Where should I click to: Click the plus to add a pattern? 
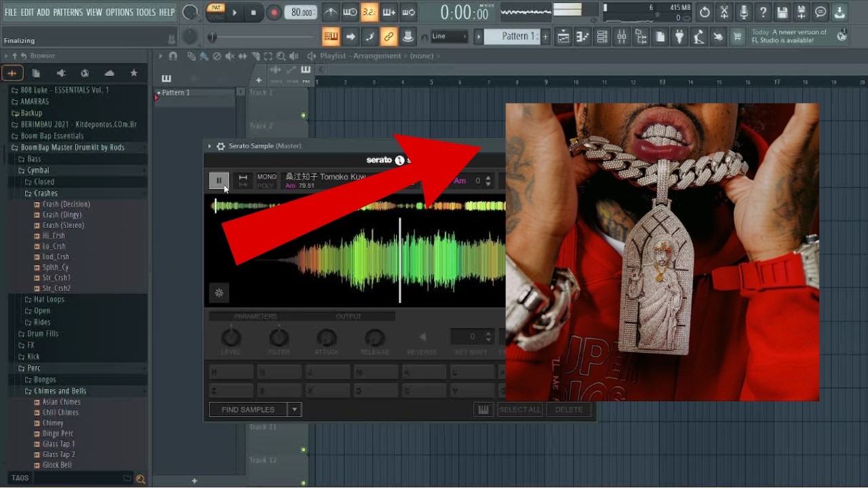[x=545, y=37]
